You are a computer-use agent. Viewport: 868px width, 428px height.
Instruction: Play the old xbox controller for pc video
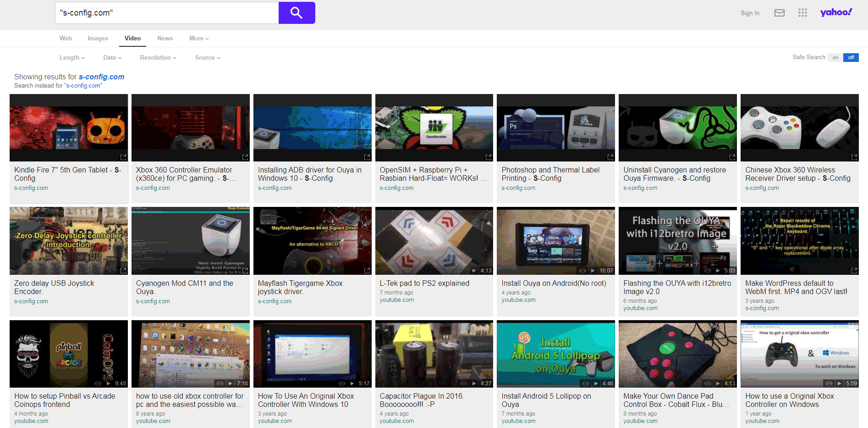(x=231, y=384)
